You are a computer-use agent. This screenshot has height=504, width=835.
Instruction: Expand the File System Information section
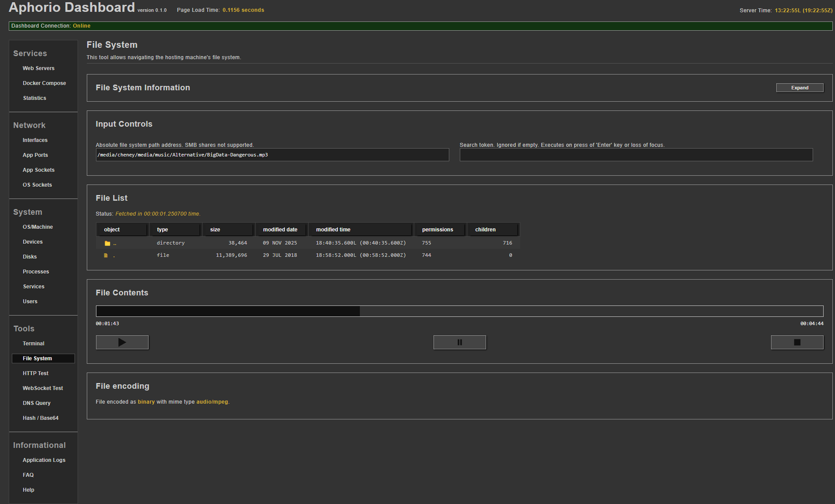(x=799, y=88)
